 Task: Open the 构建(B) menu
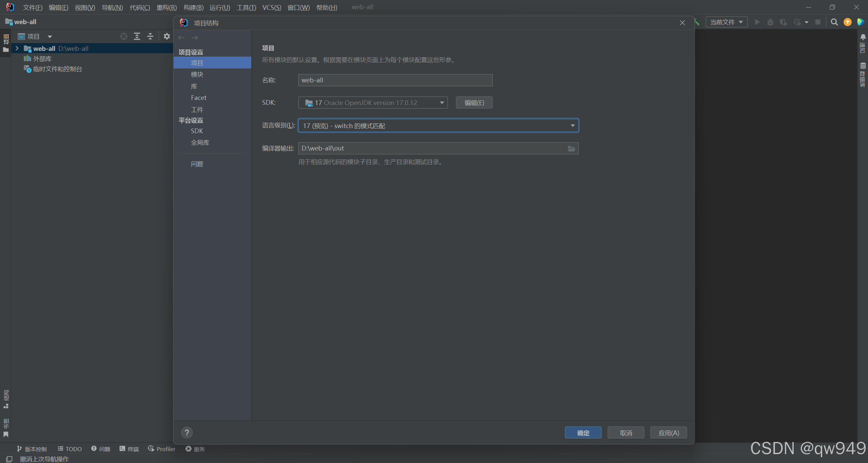tap(193, 7)
